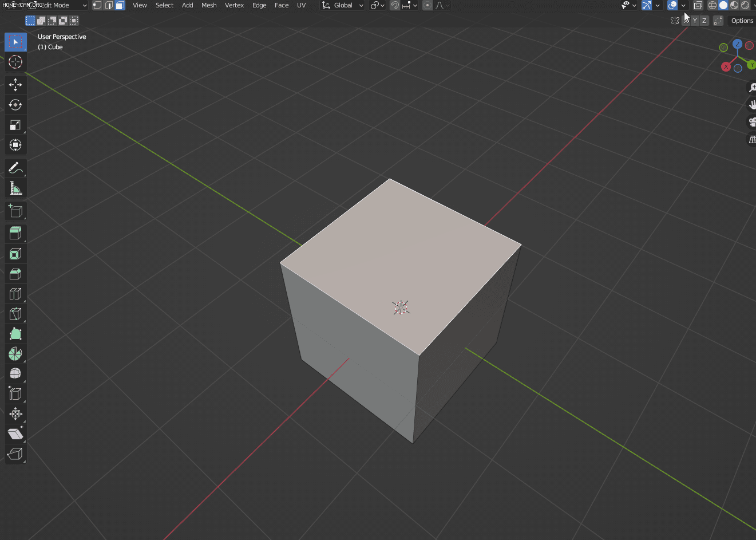Expand the overlays options dropdown arrow
Viewport: 756px width, 540px height.
coord(683,5)
